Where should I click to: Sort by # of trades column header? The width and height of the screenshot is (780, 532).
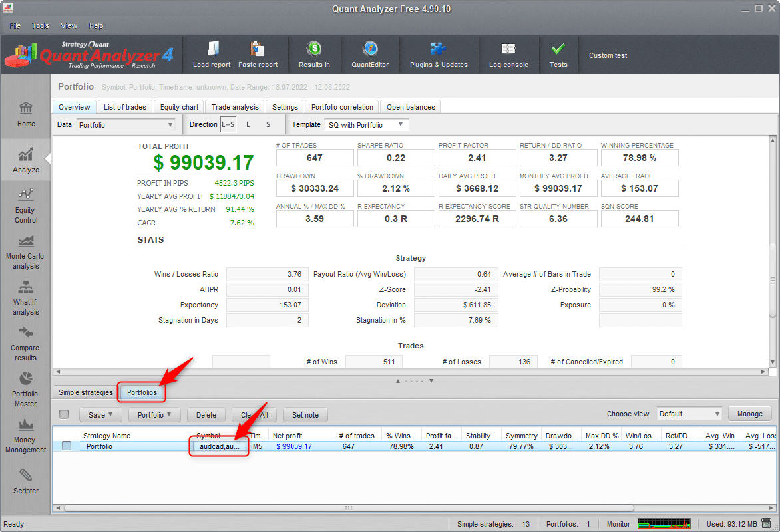[x=358, y=436]
